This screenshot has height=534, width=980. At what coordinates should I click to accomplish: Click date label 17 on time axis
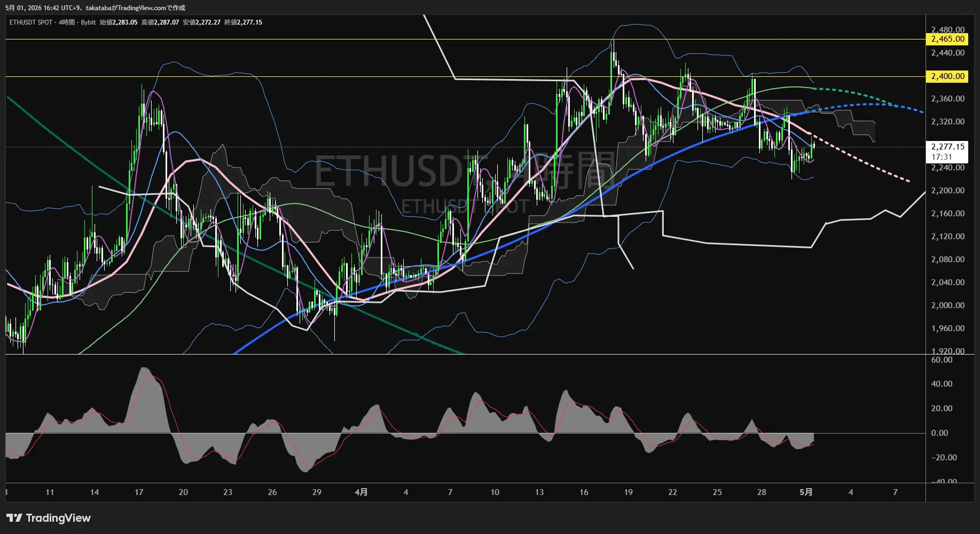139,492
